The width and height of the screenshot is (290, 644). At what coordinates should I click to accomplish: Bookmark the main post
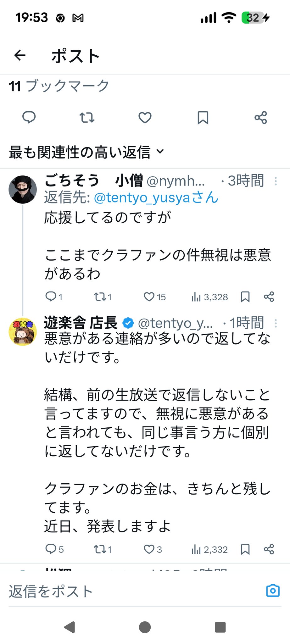coord(203,118)
